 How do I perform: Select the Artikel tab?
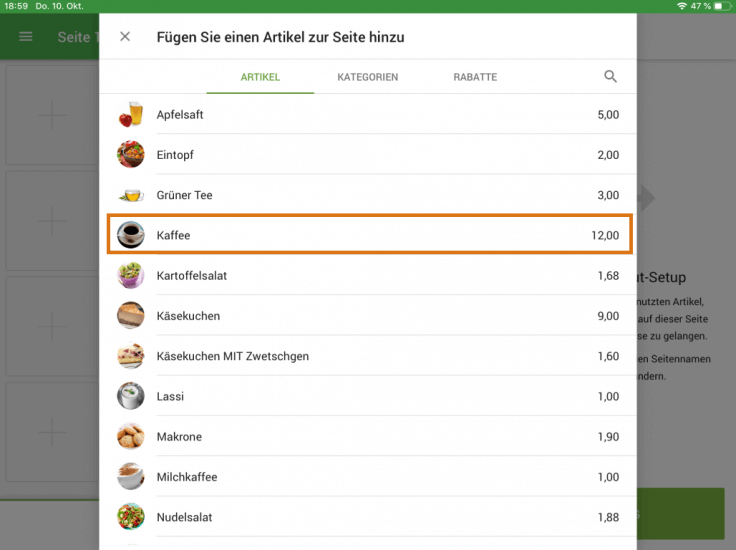tap(260, 77)
